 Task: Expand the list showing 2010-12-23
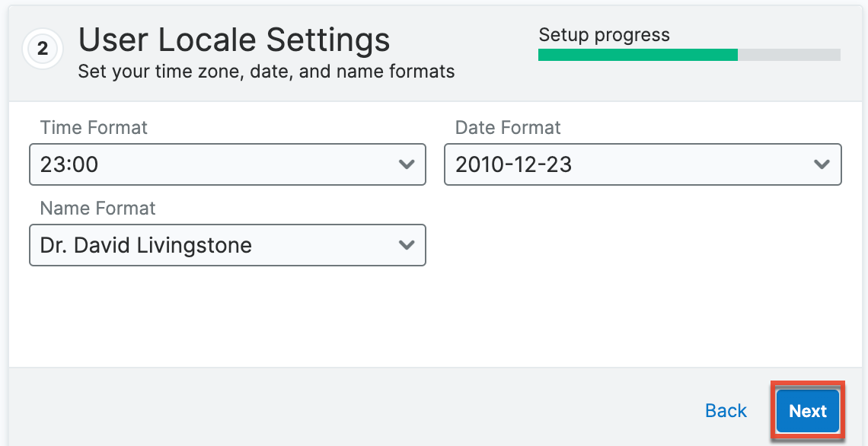coord(643,164)
